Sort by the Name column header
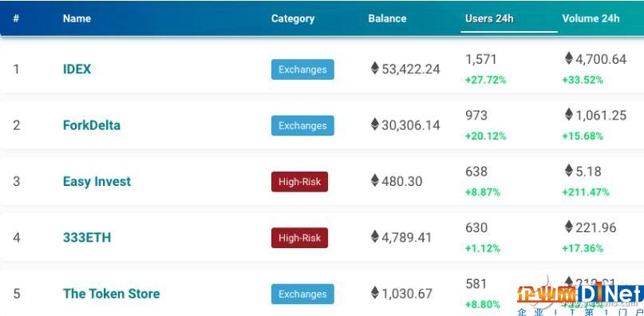Screen dimensions: 644x316 (x=77, y=18)
